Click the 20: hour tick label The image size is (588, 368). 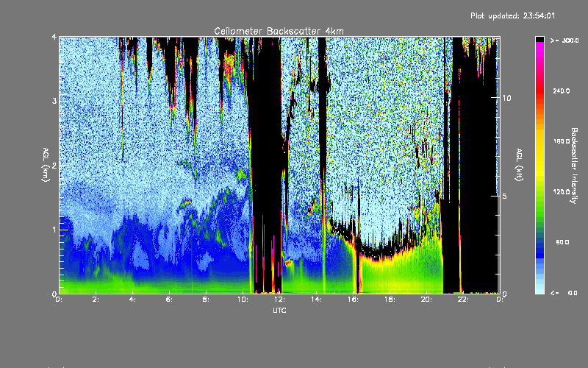tap(426, 300)
